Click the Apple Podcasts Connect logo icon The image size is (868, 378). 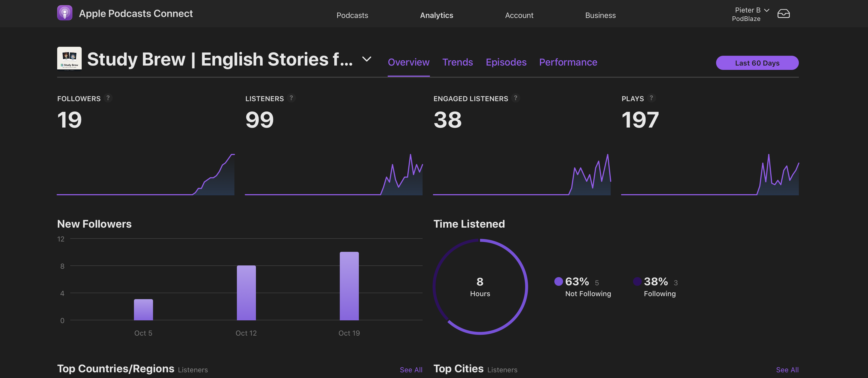pos(65,13)
